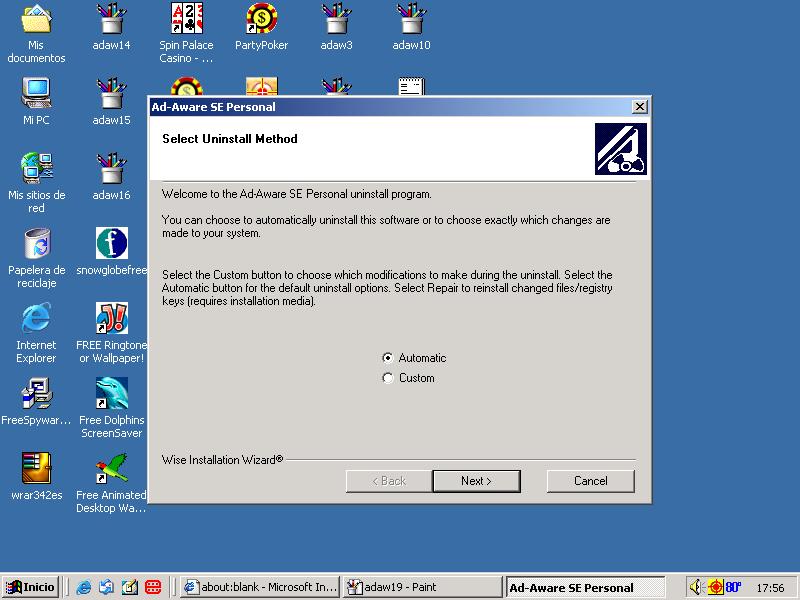Select the snowglobefree desktop icon
This screenshot has width=800, height=600.
111,252
